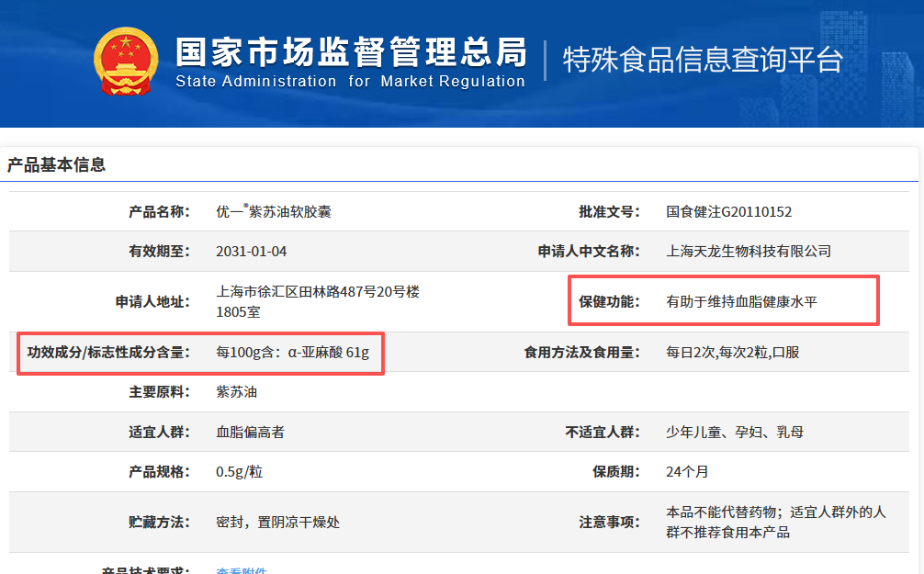Select expiry date 2031-01-04

coord(251,251)
